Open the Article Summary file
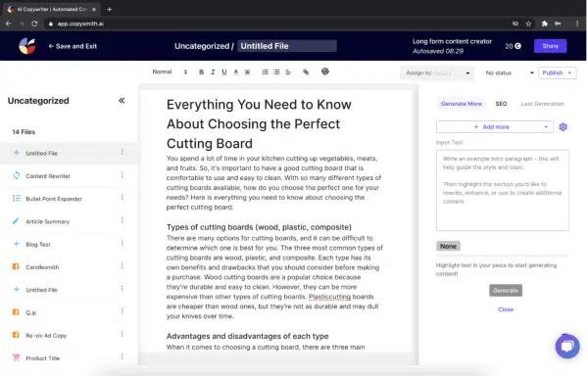Viewport: 588px width, 376px height. tap(48, 221)
